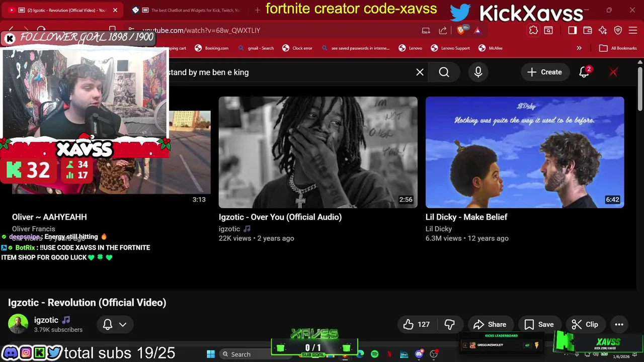This screenshot has width=644, height=362.
Task: Open the Lil Dicky - Make Belief thumbnail
Action: point(525,152)
